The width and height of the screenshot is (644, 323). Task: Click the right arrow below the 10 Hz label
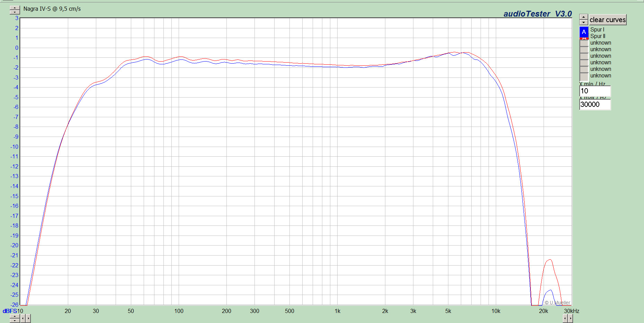pyautogui.click(x=28, y=318)
